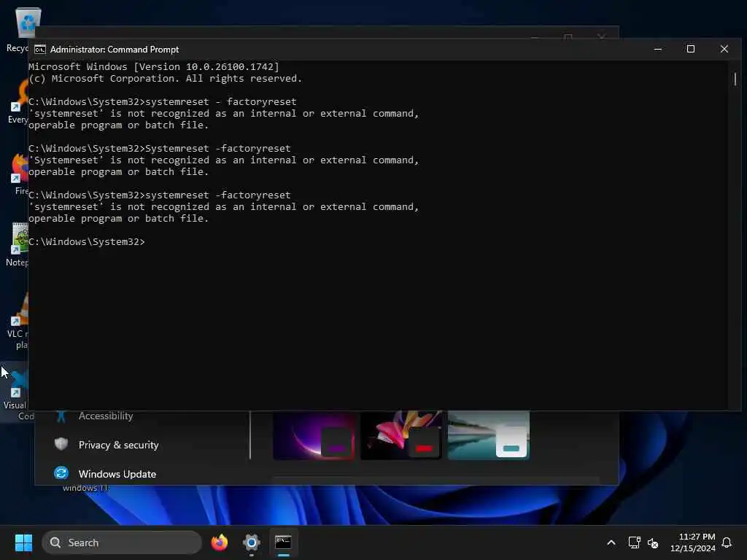747x560 pixels.
Task: Close the Administrator Command Prompt window
Action: click(x=724, y=49)
